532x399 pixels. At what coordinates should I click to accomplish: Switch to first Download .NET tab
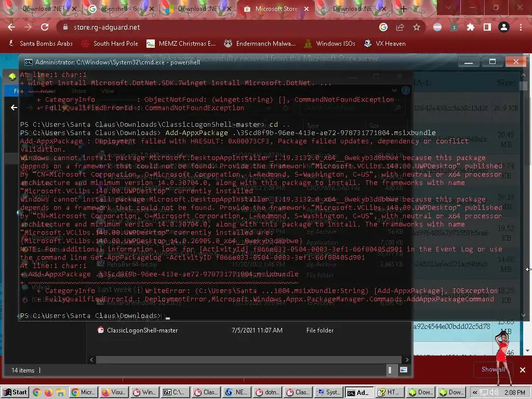coord(43,9)
